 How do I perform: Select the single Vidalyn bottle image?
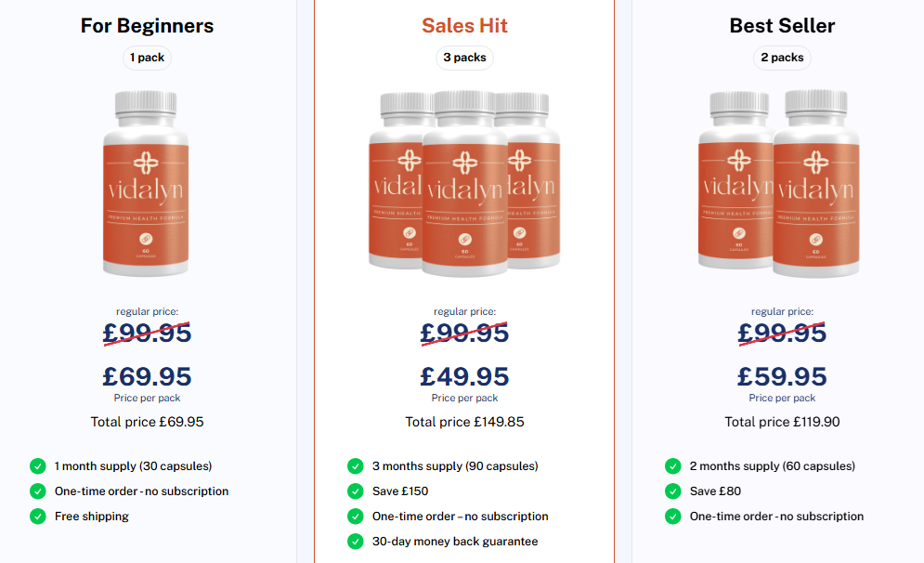click(x=147, y=184)
